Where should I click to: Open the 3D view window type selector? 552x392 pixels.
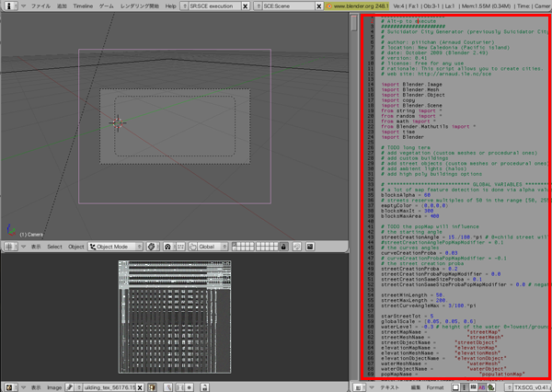pos(10,247)
